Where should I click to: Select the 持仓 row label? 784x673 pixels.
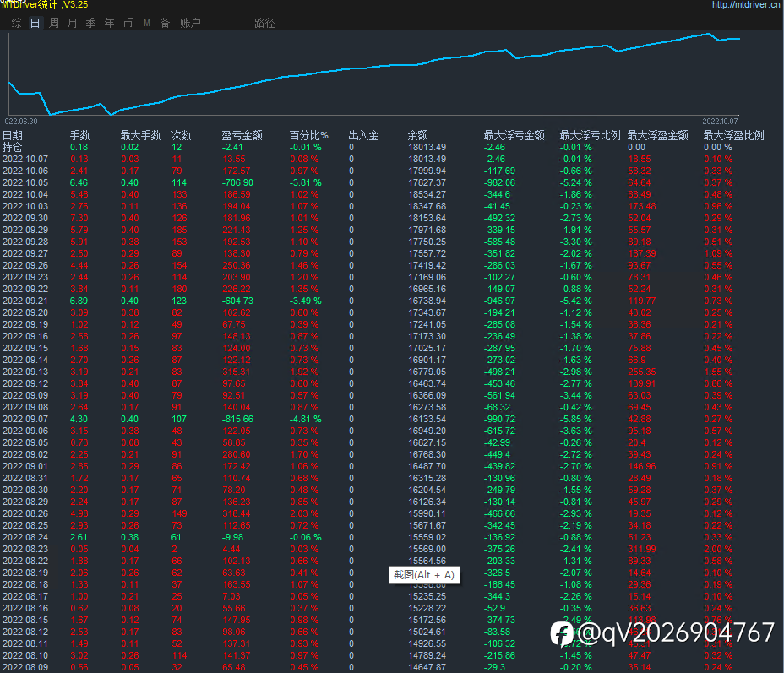point(13,148)
